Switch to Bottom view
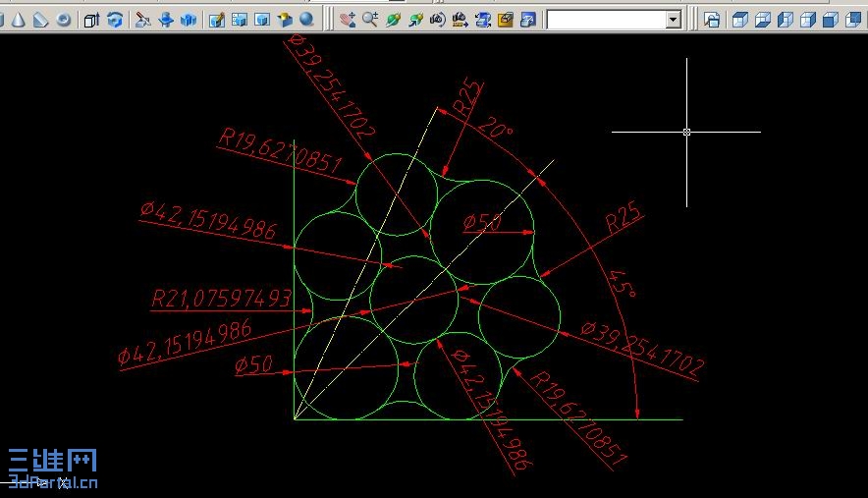 click(x=762, y=20)
